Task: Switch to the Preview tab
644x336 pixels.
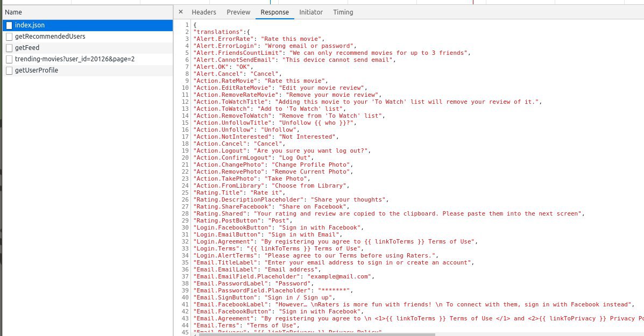Action: [x=238, y=12]
